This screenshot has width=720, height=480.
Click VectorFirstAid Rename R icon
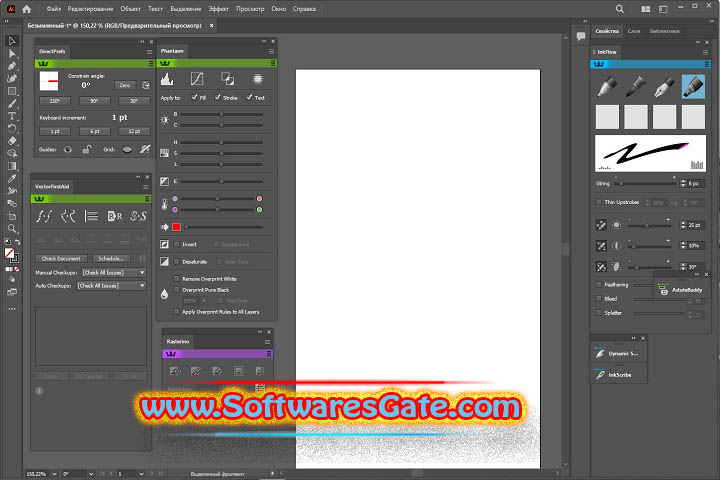114,216
